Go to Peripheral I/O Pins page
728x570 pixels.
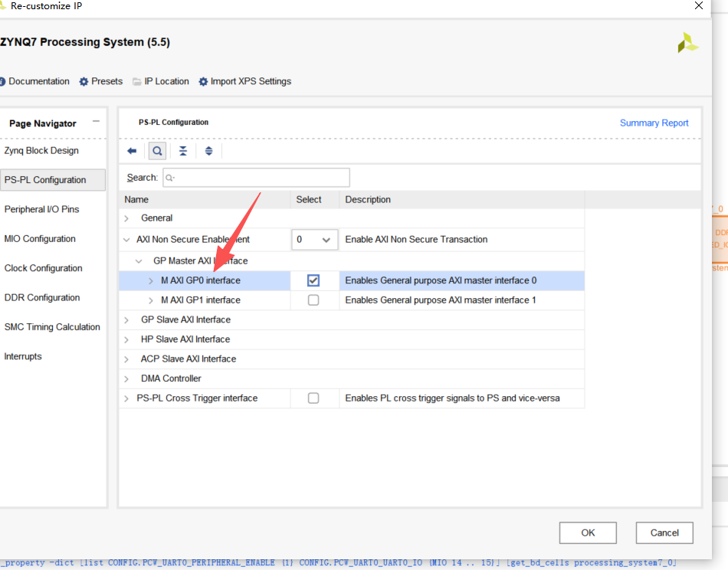(x=42, y=209)
